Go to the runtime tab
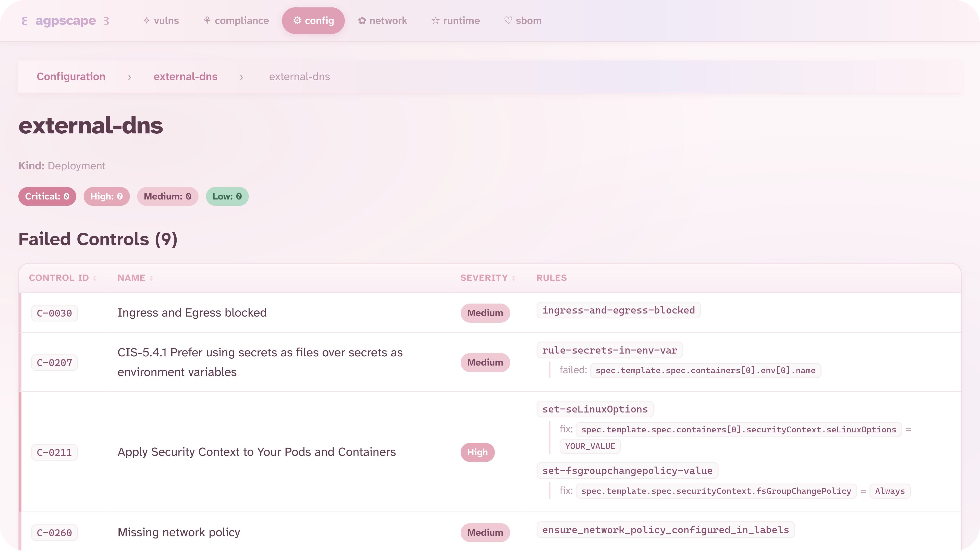 click(x=455, y=20)
